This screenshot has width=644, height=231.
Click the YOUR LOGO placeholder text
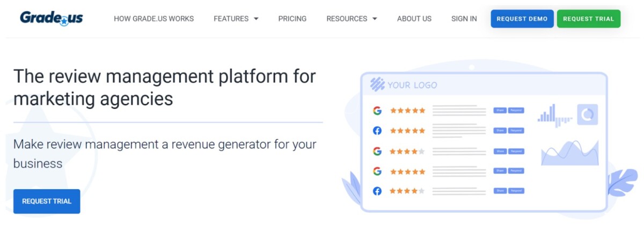pos(412,85)
